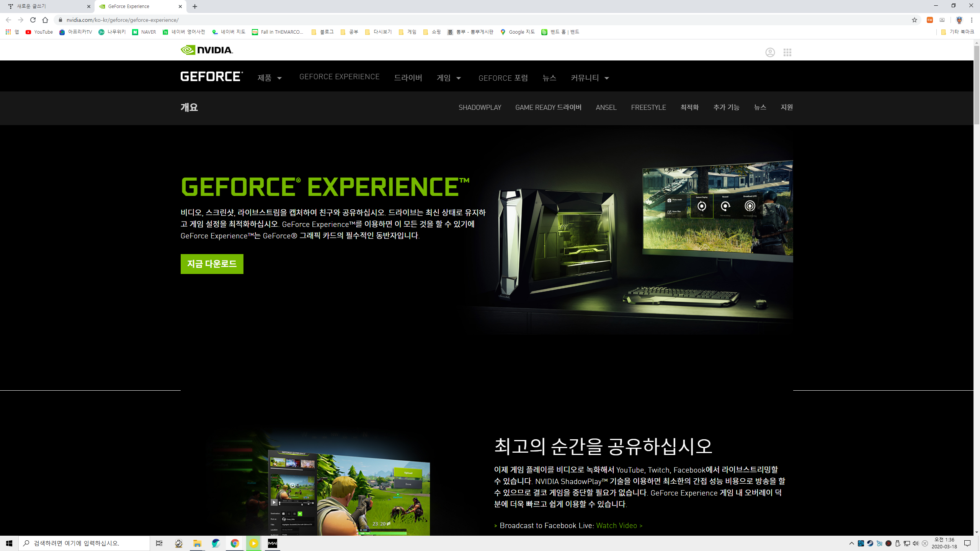Expand the 게임 navigation dropdown
Screen dimensions: 980x551
pyautogui.click(x=449, y=78)
